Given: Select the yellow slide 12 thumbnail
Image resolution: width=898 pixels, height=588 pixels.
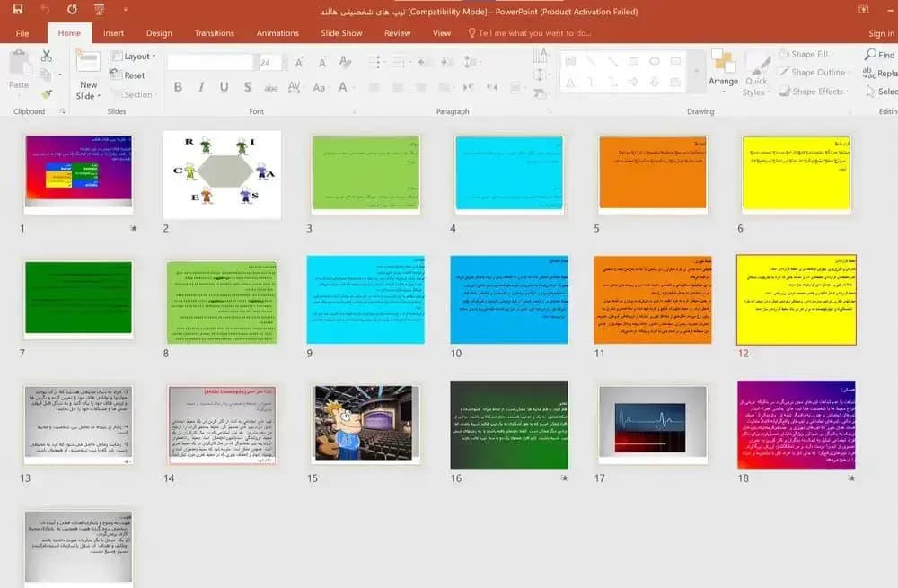Looking at the screenshot, I should tap(796, 300).
